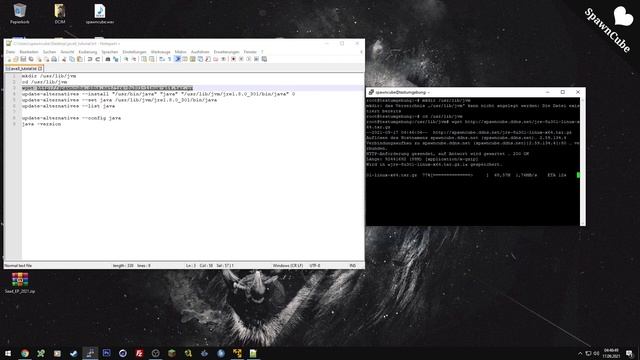Click the volume speaker tray icon
Screen dimensions: 640x360
click(x=596, y=353)
